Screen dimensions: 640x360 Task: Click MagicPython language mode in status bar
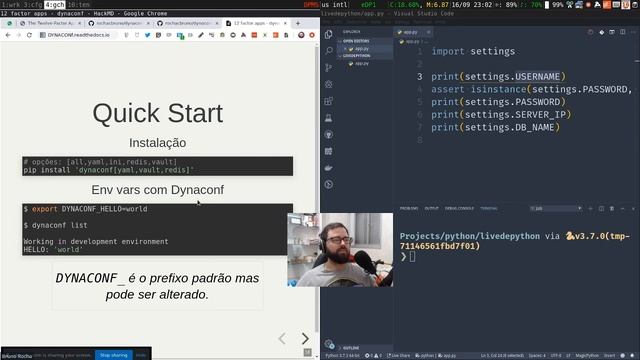click(587, 356)
